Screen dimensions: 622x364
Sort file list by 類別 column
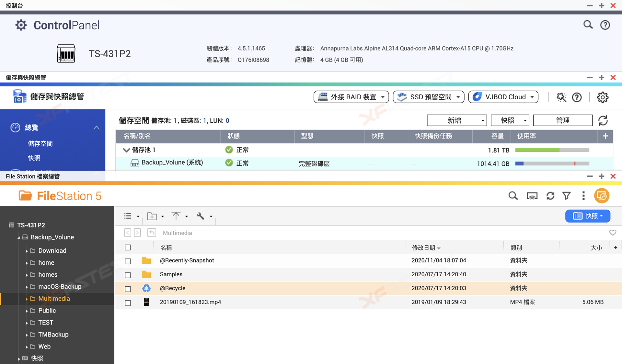point(516,248)
